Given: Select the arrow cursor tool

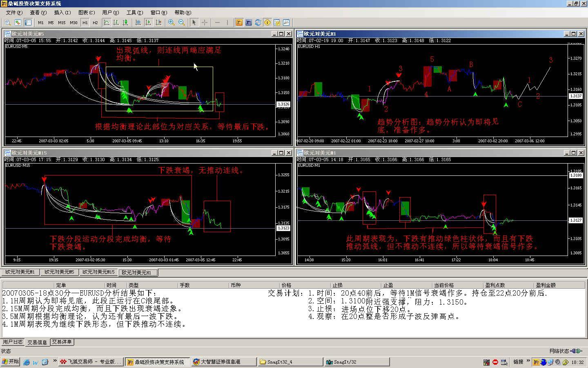Looking at the screenshot, I should pyautogui.click(x=194, y=22).
